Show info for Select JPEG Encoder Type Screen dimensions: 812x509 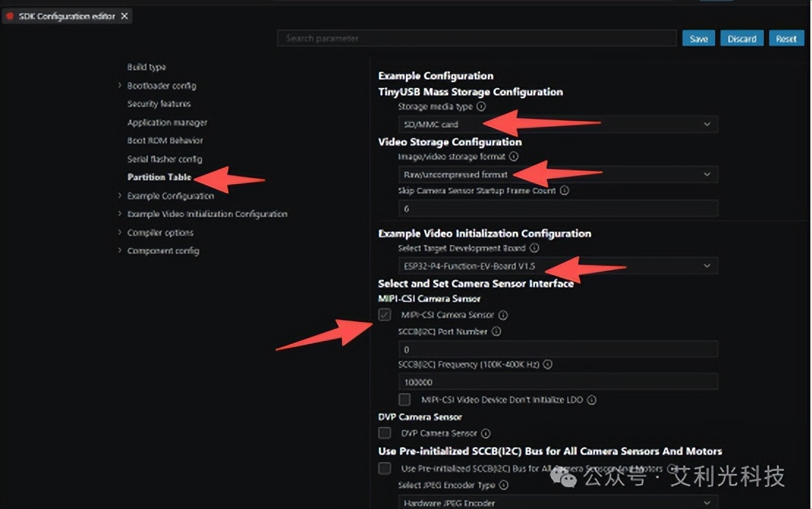tap(503, 485)
